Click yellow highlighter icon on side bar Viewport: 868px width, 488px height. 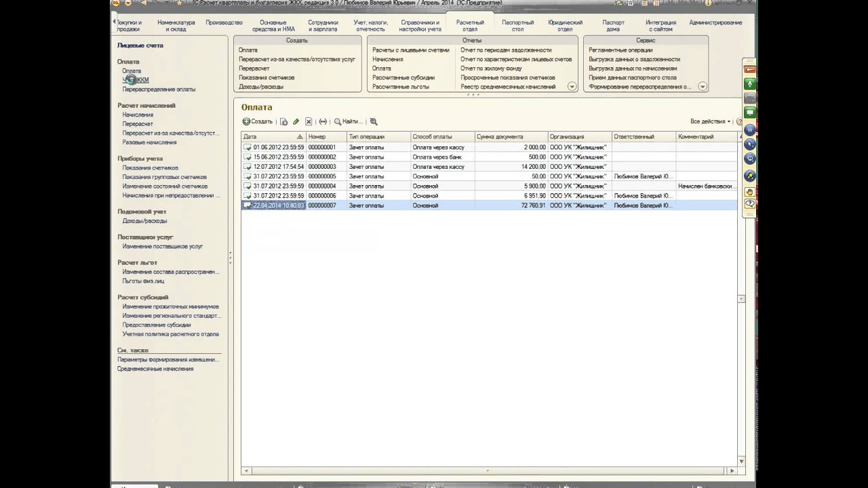[x=750, y=176]
